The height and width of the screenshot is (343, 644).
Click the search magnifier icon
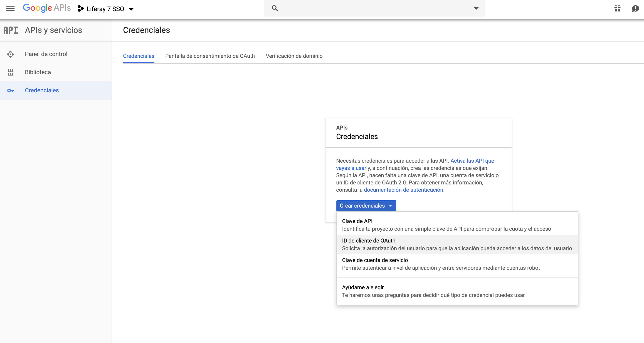click(275, 8)
